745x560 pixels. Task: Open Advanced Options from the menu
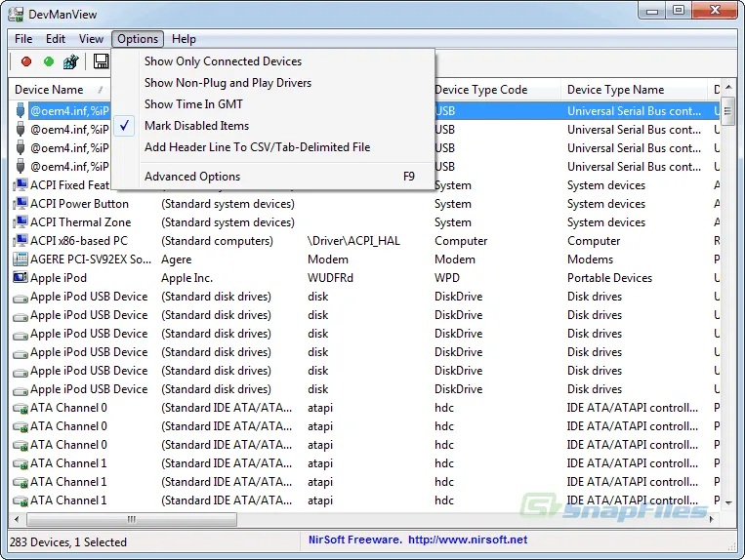point(273,177)
